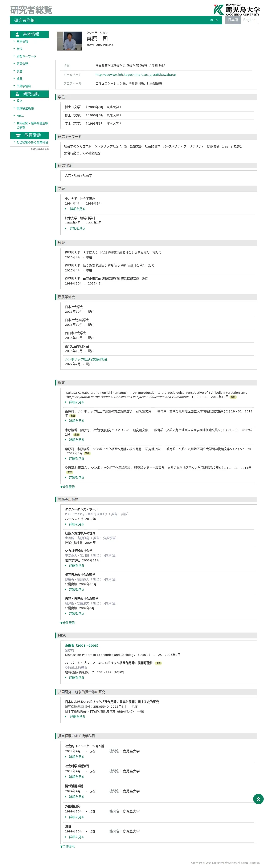This screenshot has width=270, height=868.
Task: Expand details of タクシーダンス・ホール book
Action: pyautogui.click(x=77, y=524)
